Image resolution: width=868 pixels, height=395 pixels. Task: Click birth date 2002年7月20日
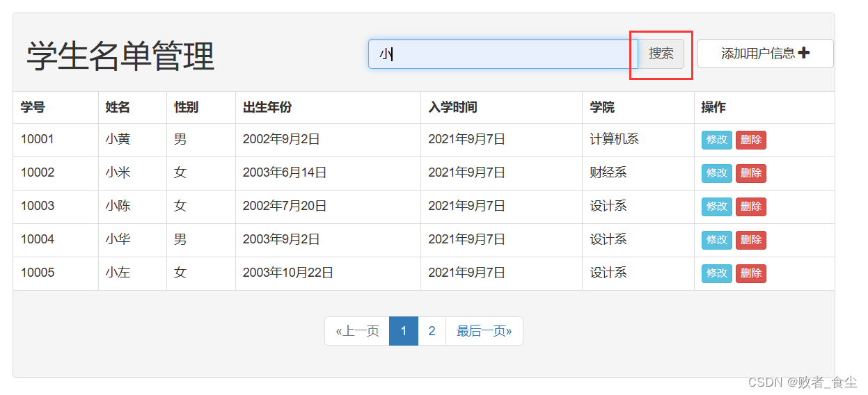click(x=285, y=206)
